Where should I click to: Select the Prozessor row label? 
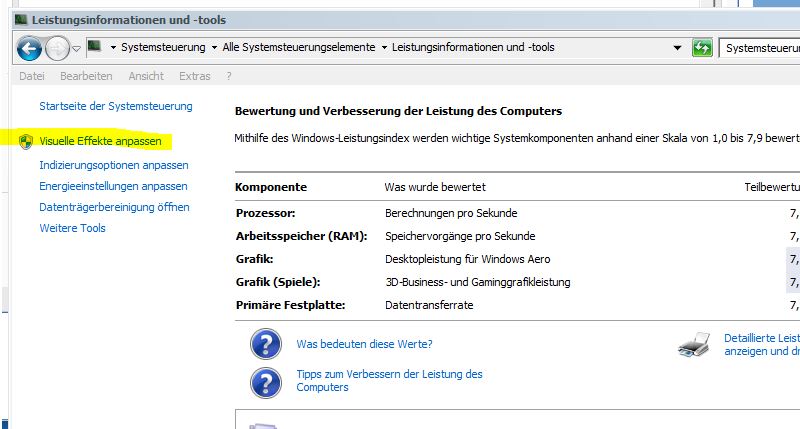[x=265, y=213]
